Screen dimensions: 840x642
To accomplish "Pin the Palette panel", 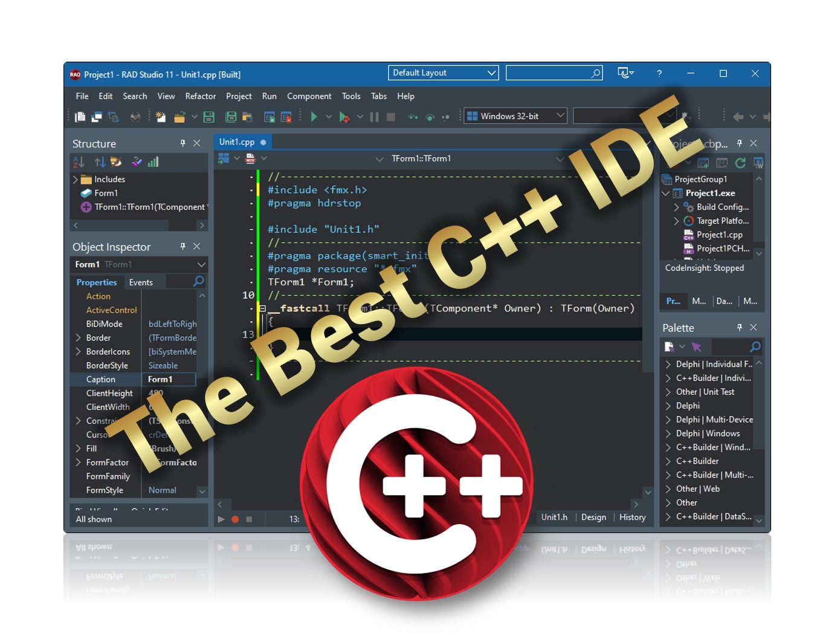I will 739,328.
